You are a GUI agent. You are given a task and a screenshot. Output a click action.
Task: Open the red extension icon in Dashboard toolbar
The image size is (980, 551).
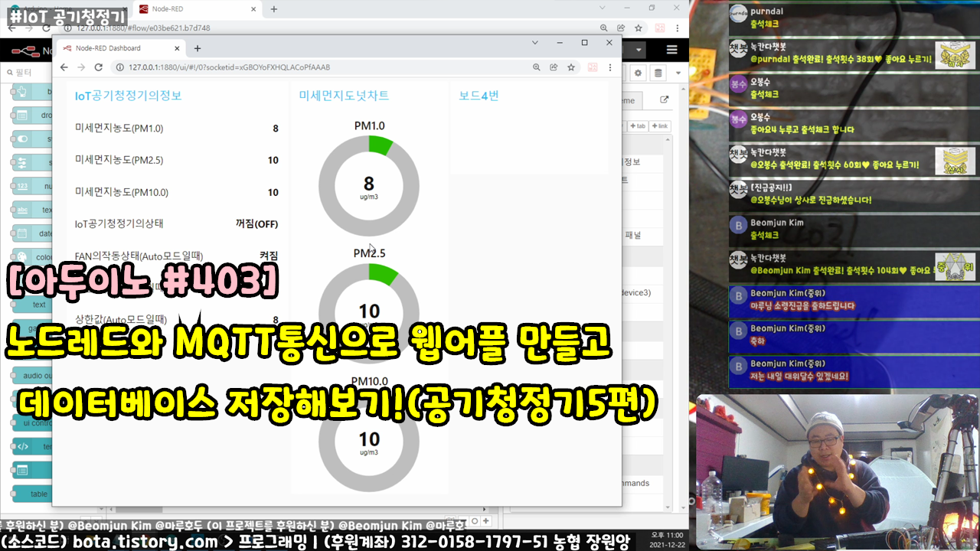(x=592, y=67)
